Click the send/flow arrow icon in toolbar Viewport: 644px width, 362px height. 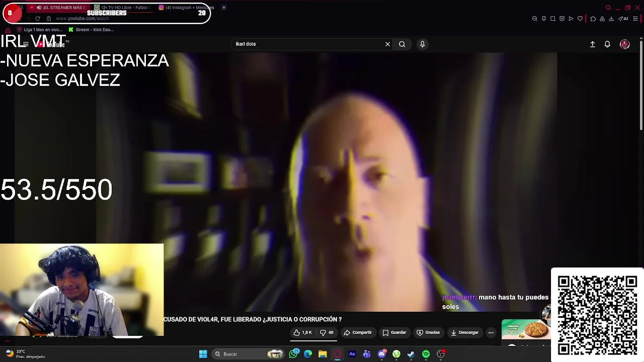[x=571, y=19]
